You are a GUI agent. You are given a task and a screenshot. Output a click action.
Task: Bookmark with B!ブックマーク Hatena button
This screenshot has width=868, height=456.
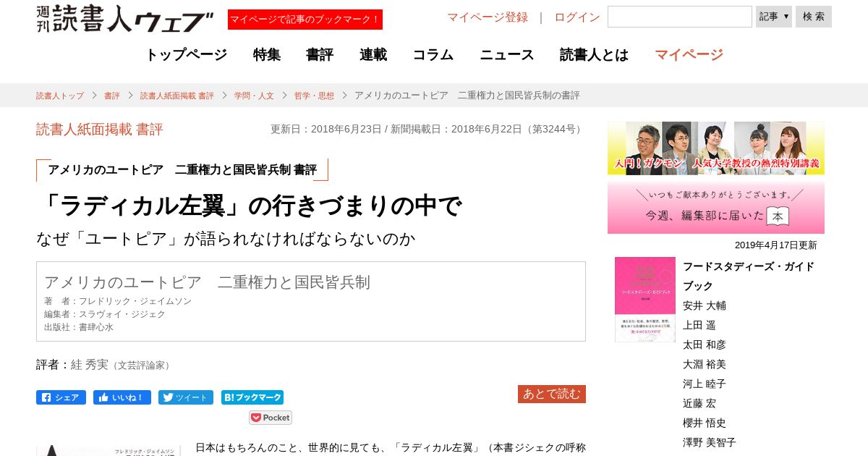[252, 397]
